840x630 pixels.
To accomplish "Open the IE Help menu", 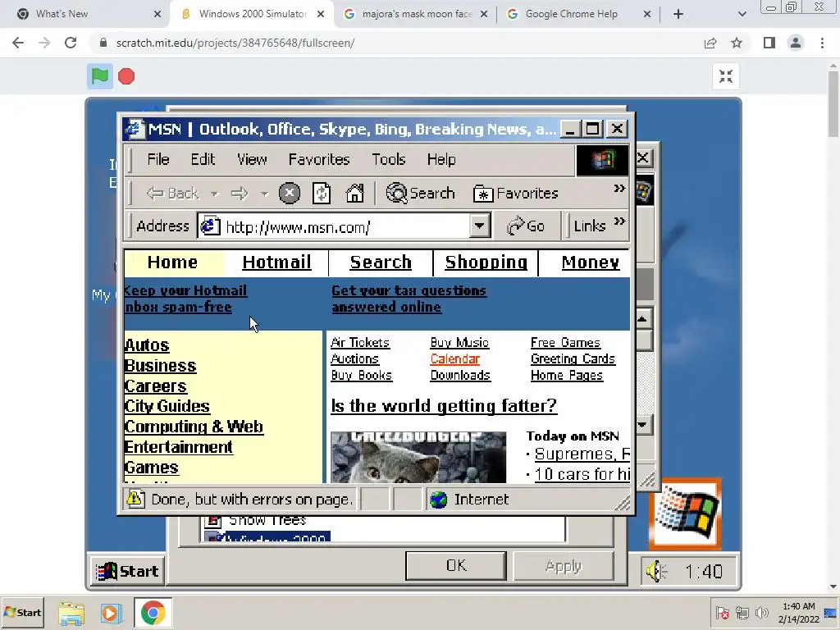I will [441, 160].
